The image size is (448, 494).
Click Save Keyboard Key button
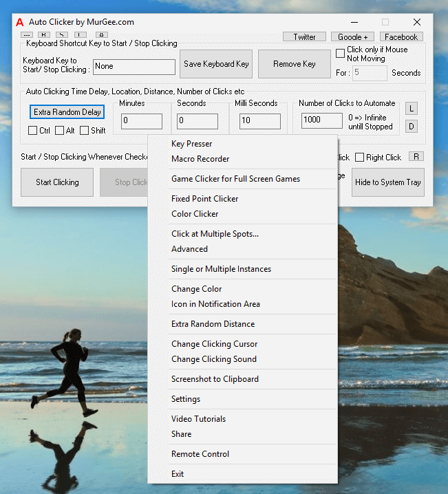(x=216, y=64)
